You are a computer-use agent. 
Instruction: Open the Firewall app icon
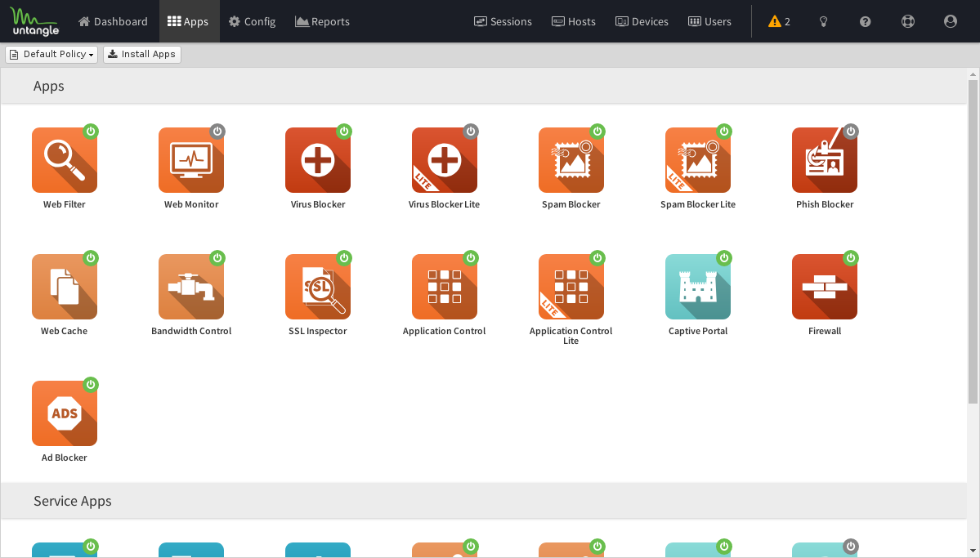coord(825,287)
